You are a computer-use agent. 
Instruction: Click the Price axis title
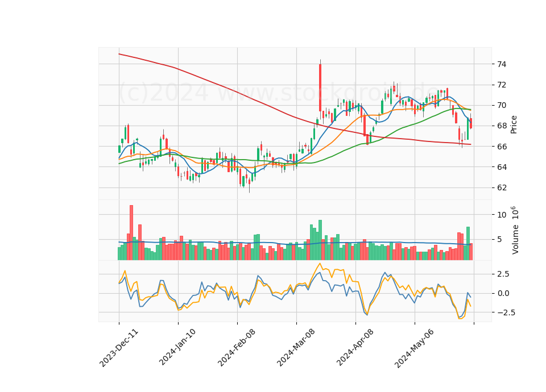514,125
